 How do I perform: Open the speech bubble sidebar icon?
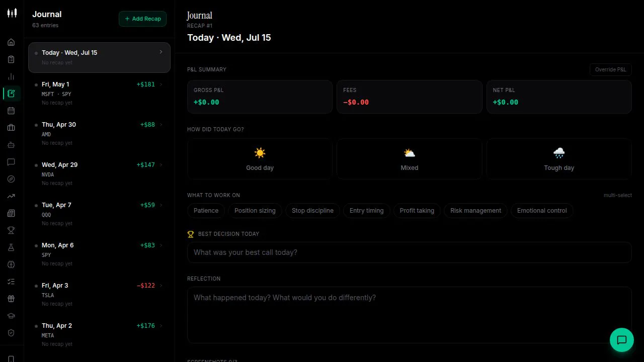point(11,162)
